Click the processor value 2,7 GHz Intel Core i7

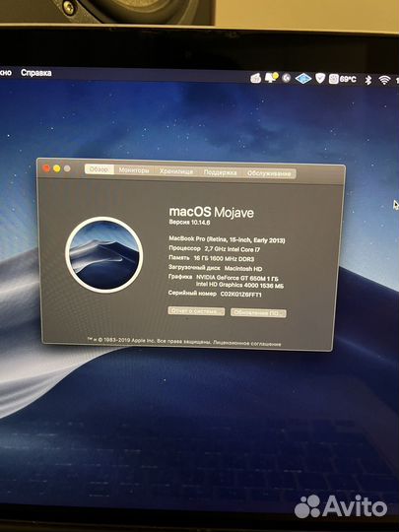233,249
